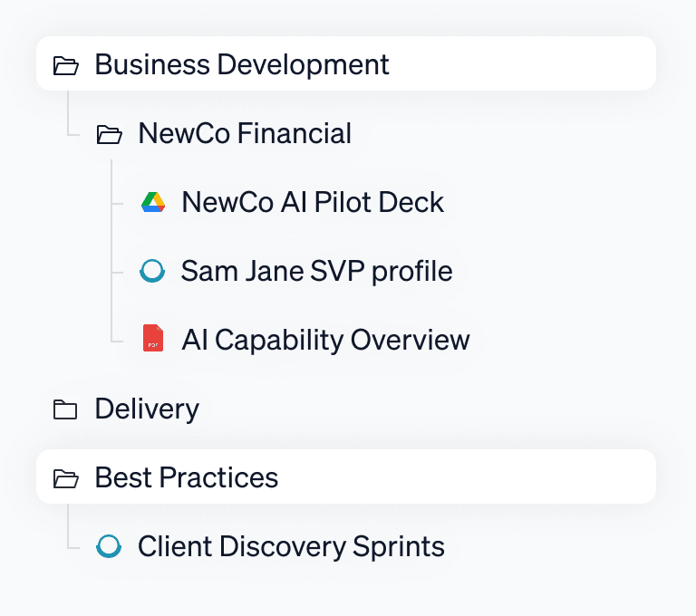The width and height of the screenshot is (696, 616).
Task: Select the Delivery folder name text
Action: tap(146, 409)
